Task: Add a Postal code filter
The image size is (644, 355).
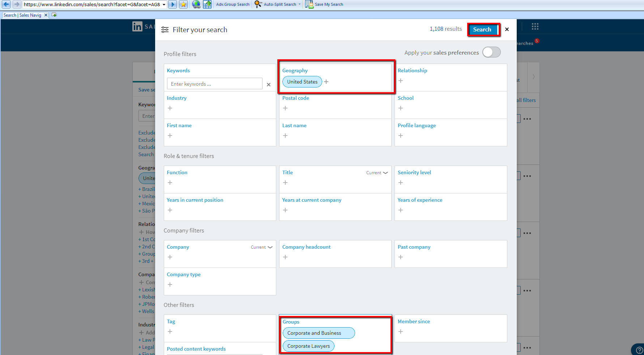Action: (285, 108)
